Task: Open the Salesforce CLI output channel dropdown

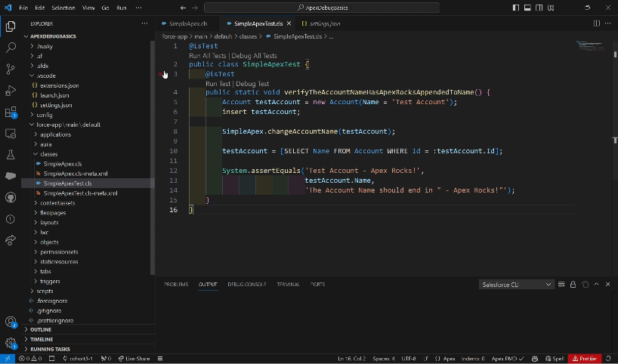Action: [x=517, y=284]
